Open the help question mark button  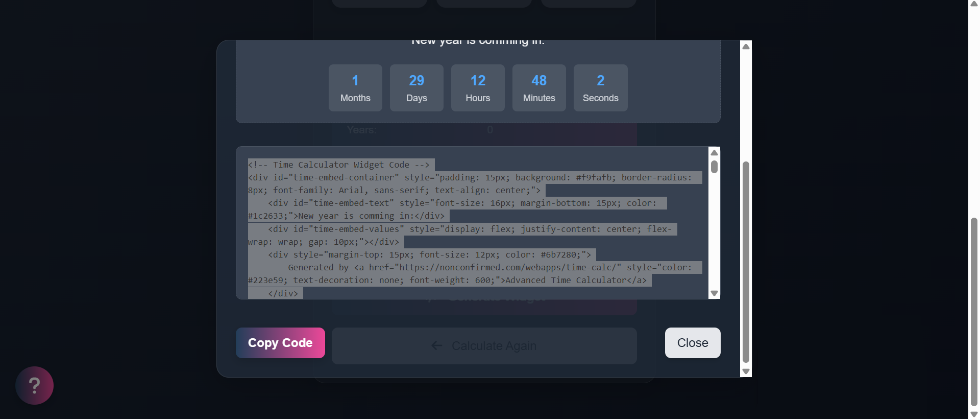tap(34, 385)
